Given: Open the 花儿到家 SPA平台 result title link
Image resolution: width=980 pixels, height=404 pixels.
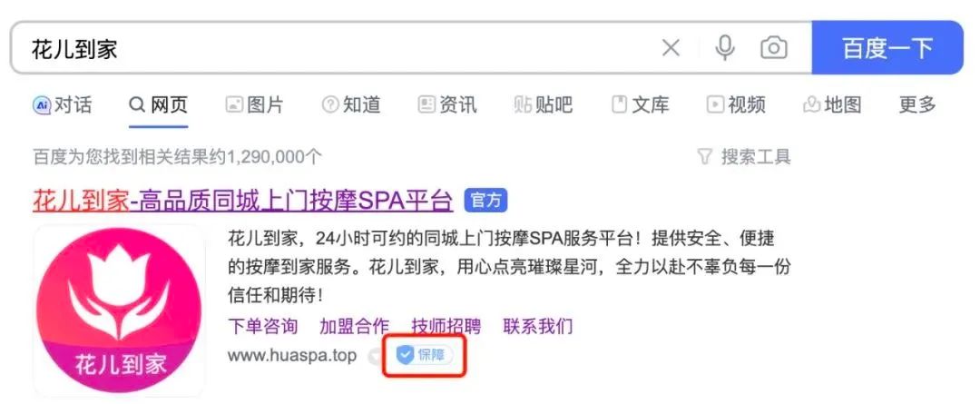Looking at the screenshot, I should [242, 201].
